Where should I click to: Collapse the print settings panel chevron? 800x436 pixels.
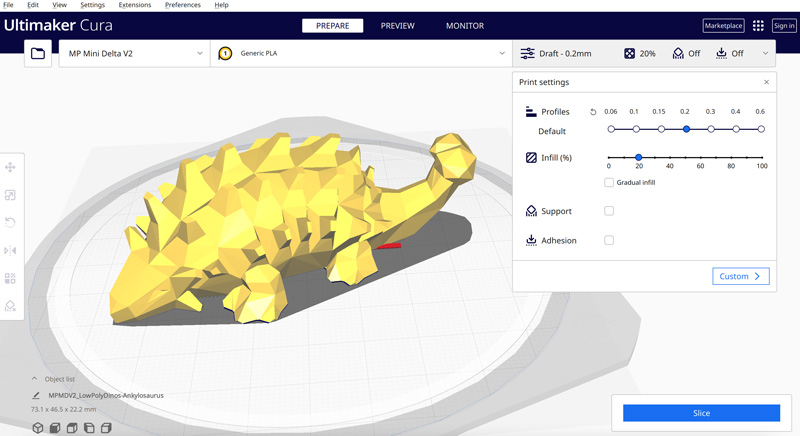point(765,53)
